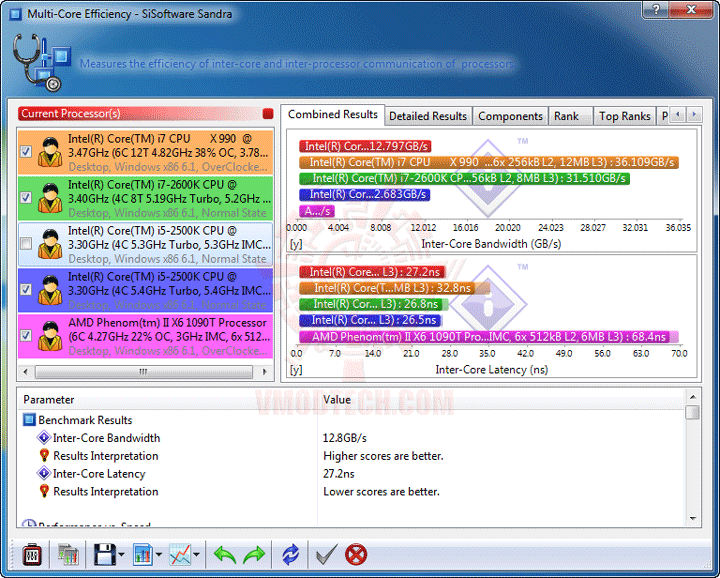The image size is (720, 578).
Task: Click the Value column header
Action: pyautogui.click(x=501, y=399)
